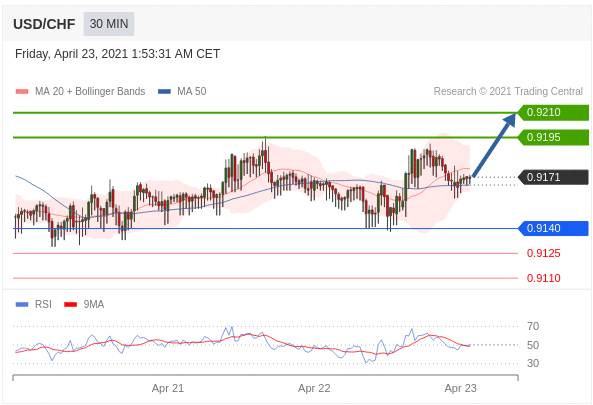Click the pink MA 20 Bollinger legend swatch
Viewport: 593px width, 405px height.
[22, 92]
